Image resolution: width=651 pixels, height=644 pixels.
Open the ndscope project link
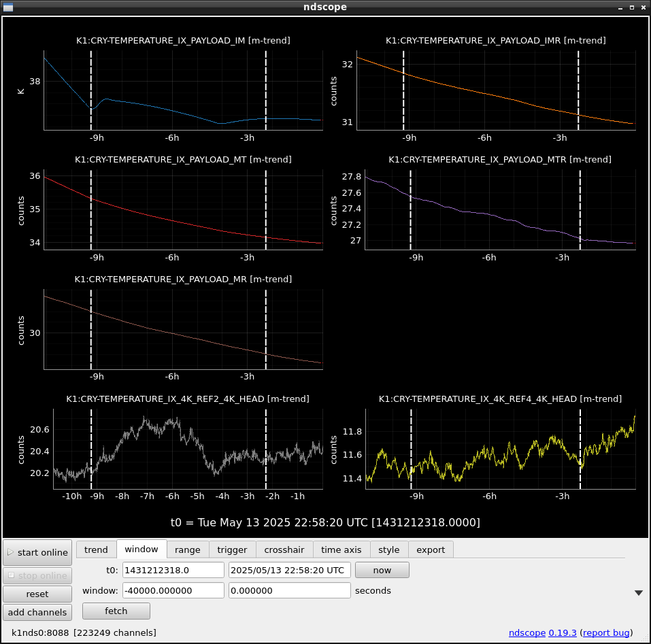pos(527,633)
